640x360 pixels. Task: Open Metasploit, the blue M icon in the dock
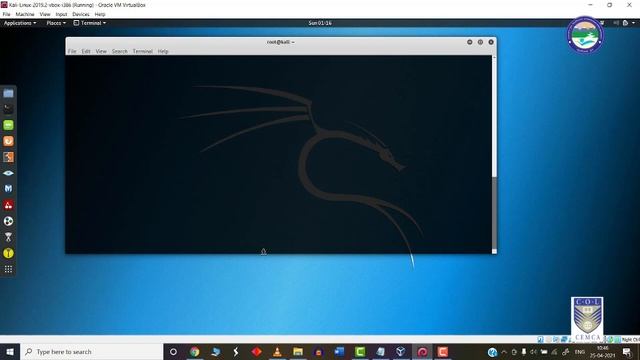click(x=8, y=189)
